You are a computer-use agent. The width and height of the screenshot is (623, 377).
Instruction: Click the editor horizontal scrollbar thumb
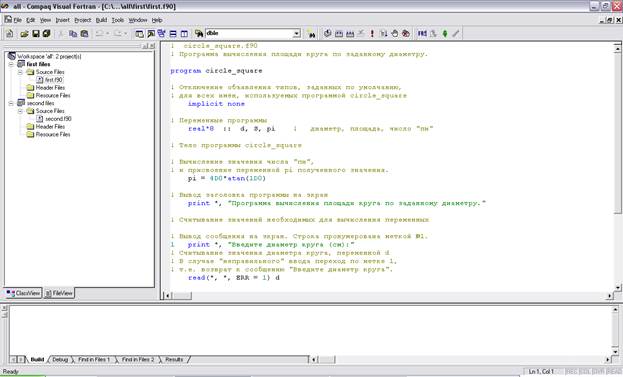(x=182, y=296)
